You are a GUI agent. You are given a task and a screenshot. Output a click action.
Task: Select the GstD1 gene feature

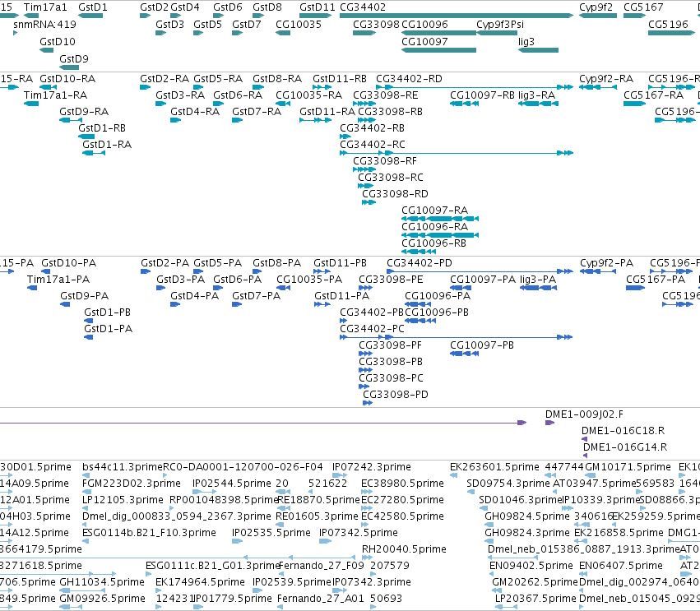(x=90, y=16)
